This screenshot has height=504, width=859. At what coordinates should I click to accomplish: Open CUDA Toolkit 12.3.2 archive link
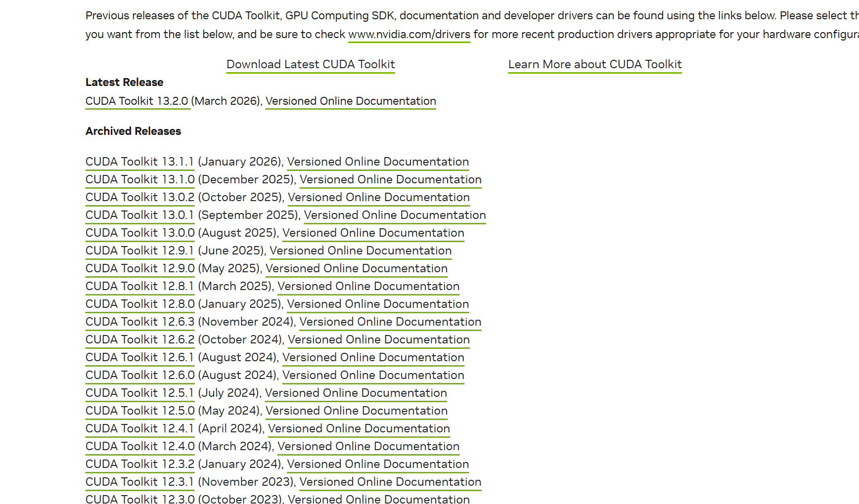click(140, 464)
